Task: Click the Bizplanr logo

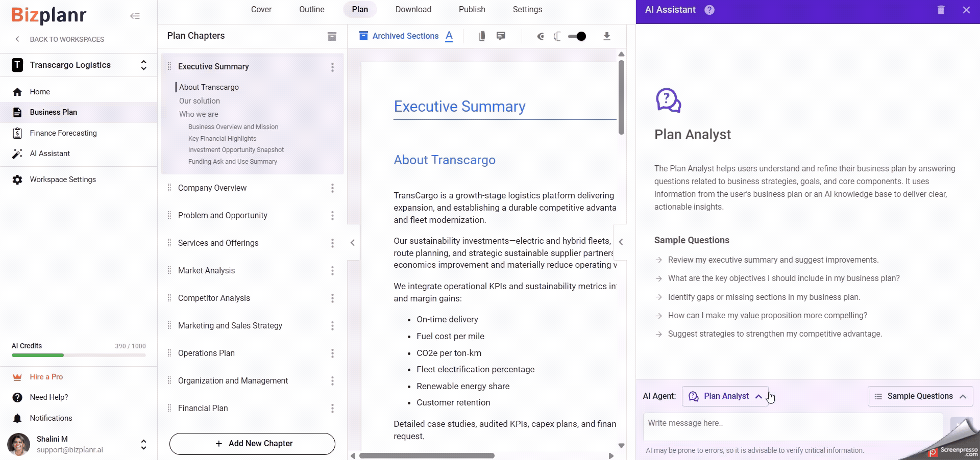Action: click(x=49, y=16)
